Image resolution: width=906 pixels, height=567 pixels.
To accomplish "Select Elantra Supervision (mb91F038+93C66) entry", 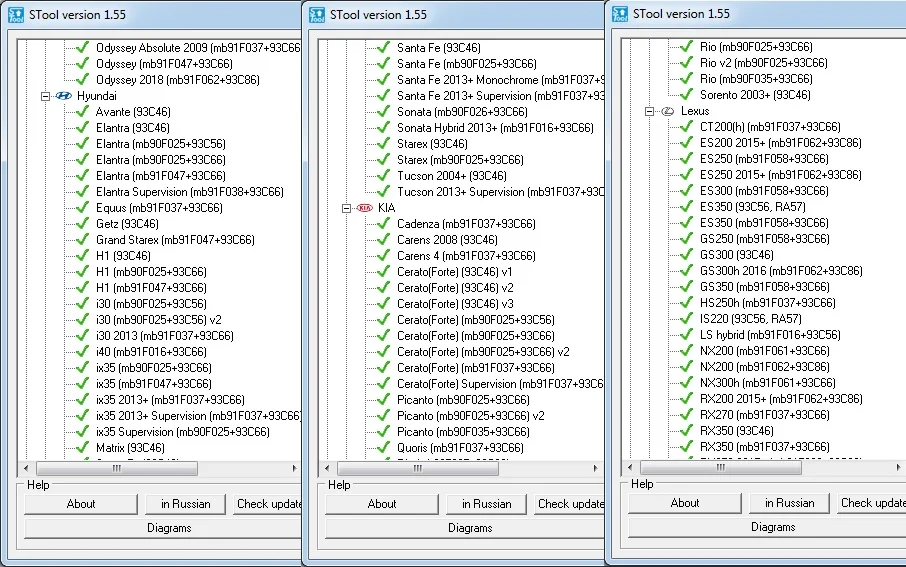I will (190, 192).
